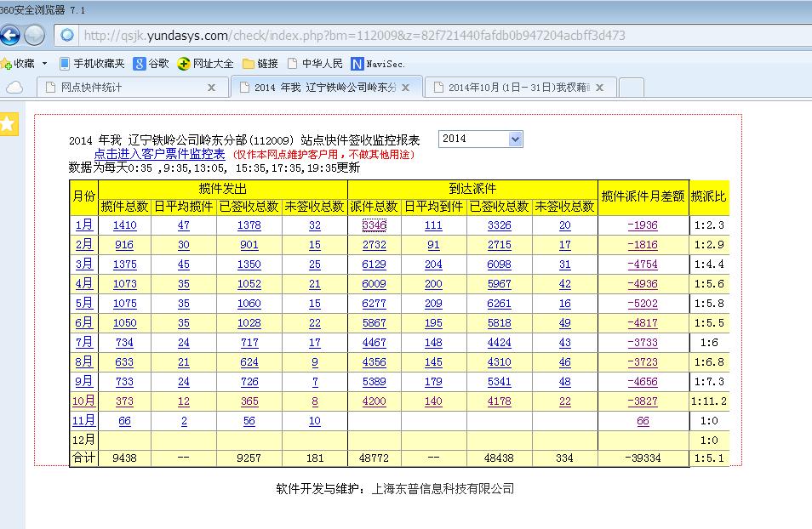Click August 已签收总数 value 4310
This screenshot has height=529, width=812.
click(x=500, y=362)
